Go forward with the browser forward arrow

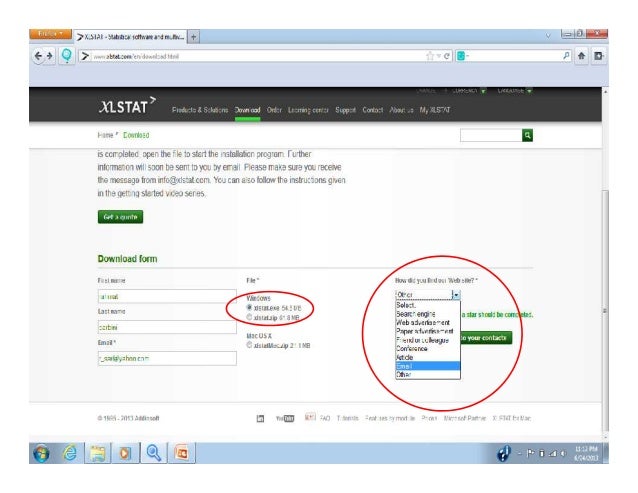50,56
